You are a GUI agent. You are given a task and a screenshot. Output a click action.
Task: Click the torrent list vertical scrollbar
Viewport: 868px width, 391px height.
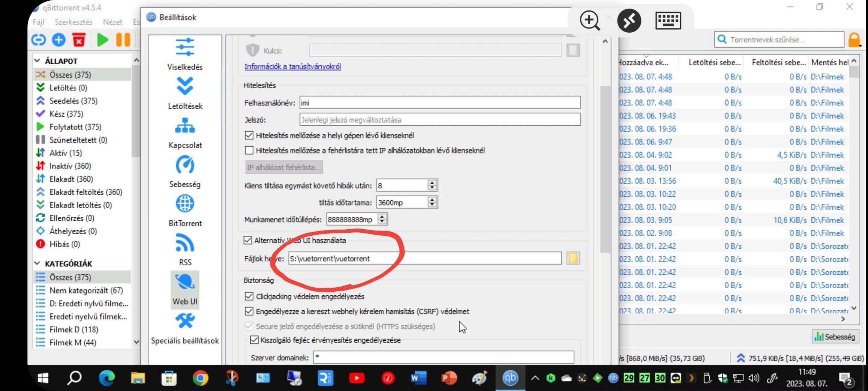point(854,71)
